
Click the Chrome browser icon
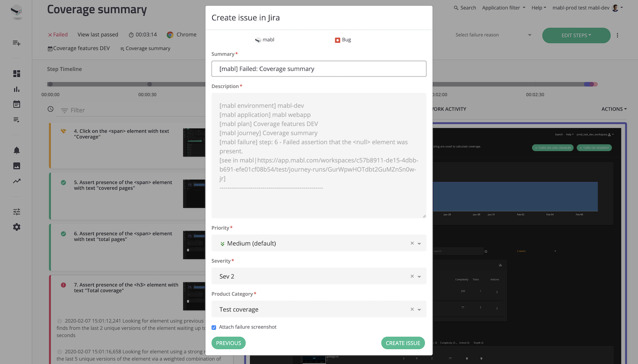[x=170, y=35]
